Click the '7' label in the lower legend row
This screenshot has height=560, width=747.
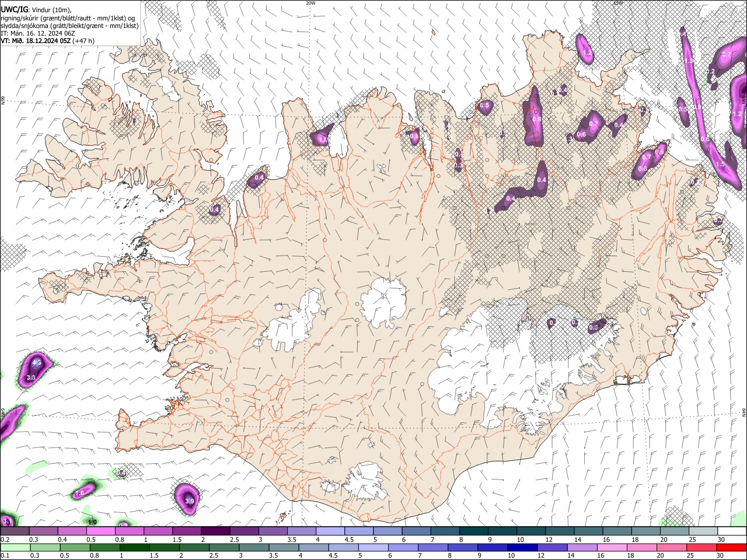pyautogui.click(x=420, y=555)
